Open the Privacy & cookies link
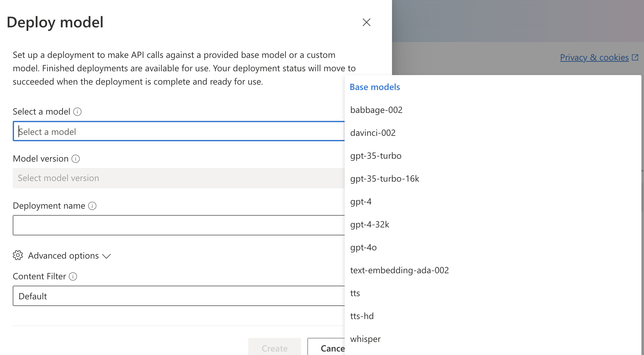The height and width of the screenshot is (355, 644). [x=594, y=58]
